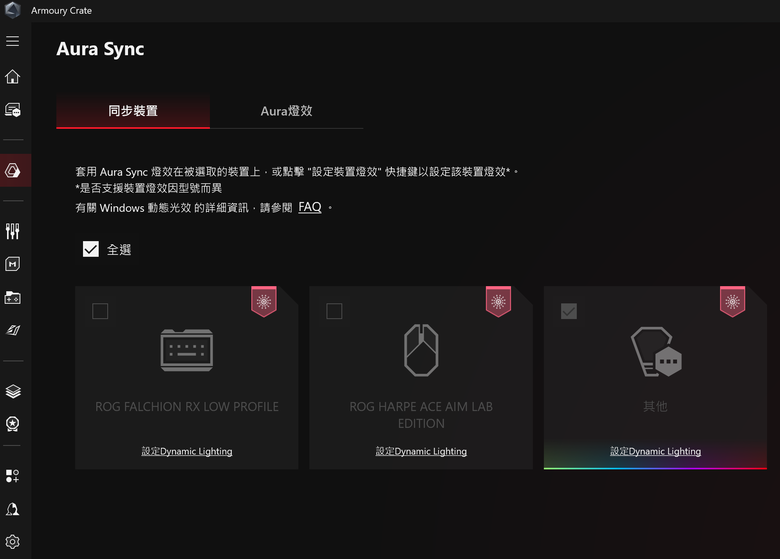780x559 pixels.
Task: Click the red lighting badge on 其他 card
Action: pyautogui.click(x=732, y=301)
